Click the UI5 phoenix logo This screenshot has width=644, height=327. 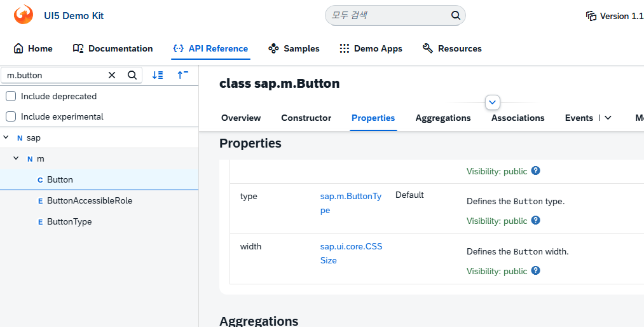point(24,15)
